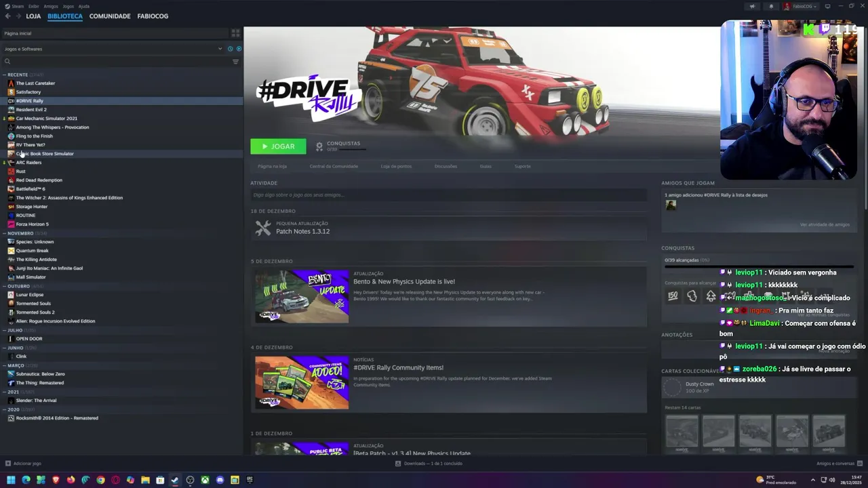
Task: Open Windows Start menu
Action: click(11, 480)
